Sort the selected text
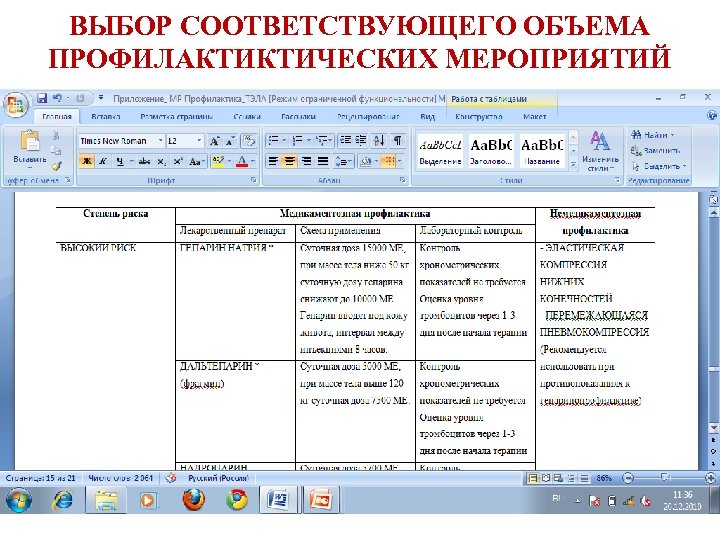720x540 pixels. [x=379, y=140]
